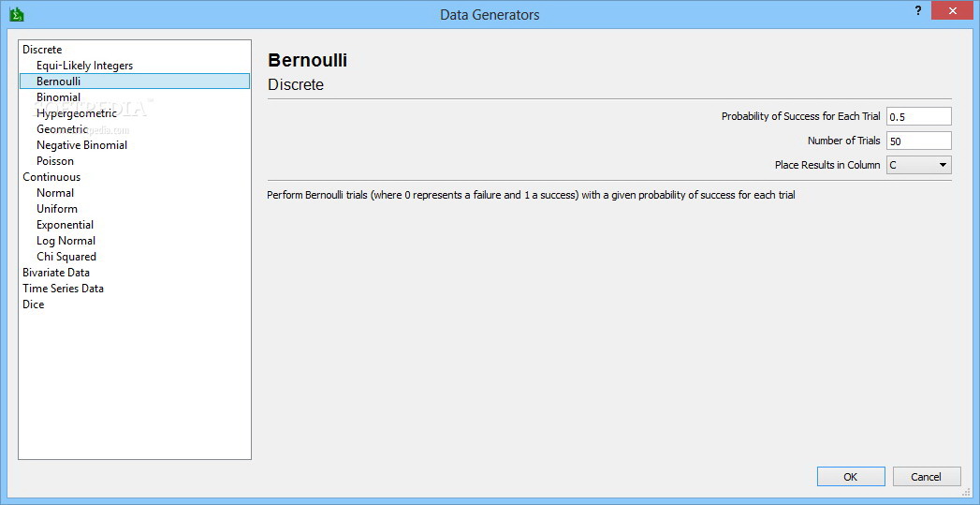Select the Geometric distribution
This screenshot has height=505, width=980.
[x=62, y=129]
